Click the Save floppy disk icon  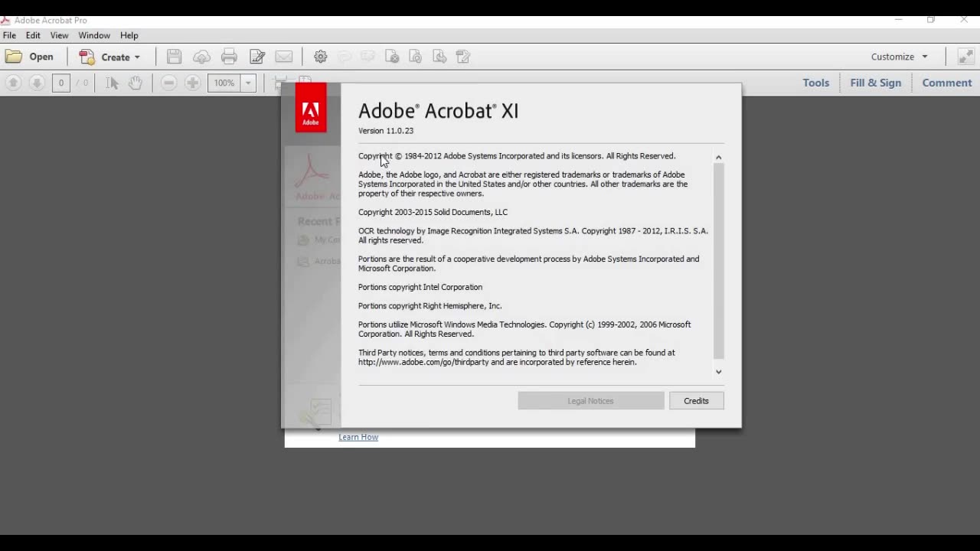pyautogui.click(x=174, y=57)
